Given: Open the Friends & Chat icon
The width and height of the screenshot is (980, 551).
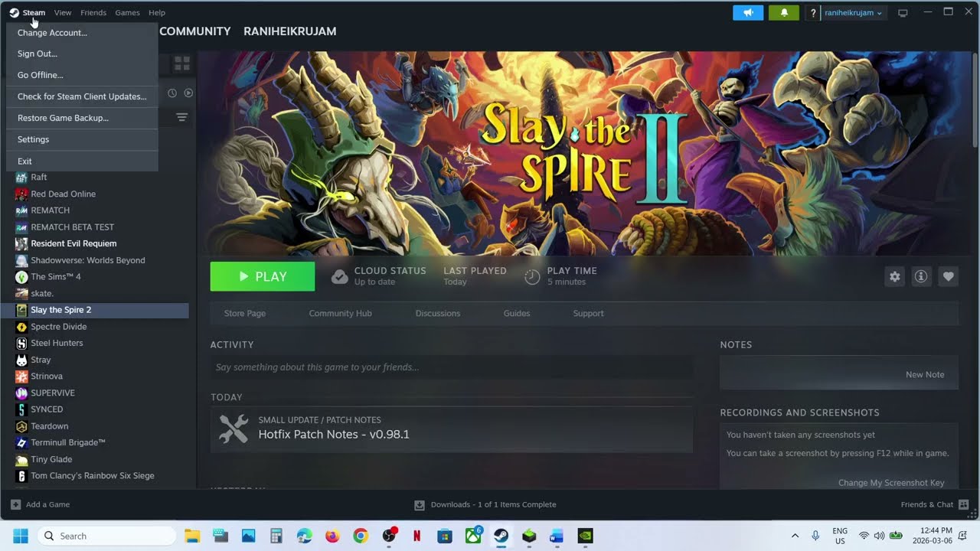Looking at the screenshot, I should coord(964,504).
